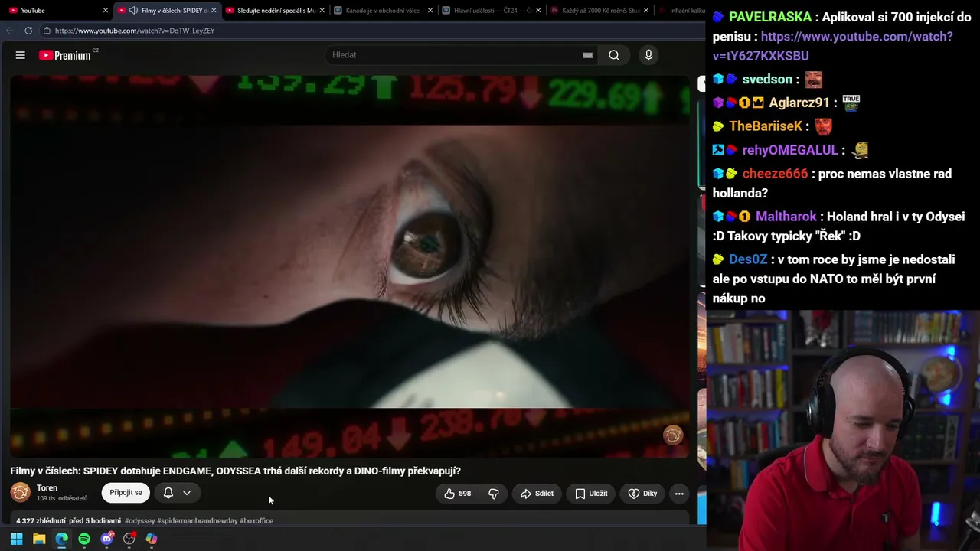
Task: Open the #spidermanbrandnewday hashtag link
Action: click(x=197, y=521)
